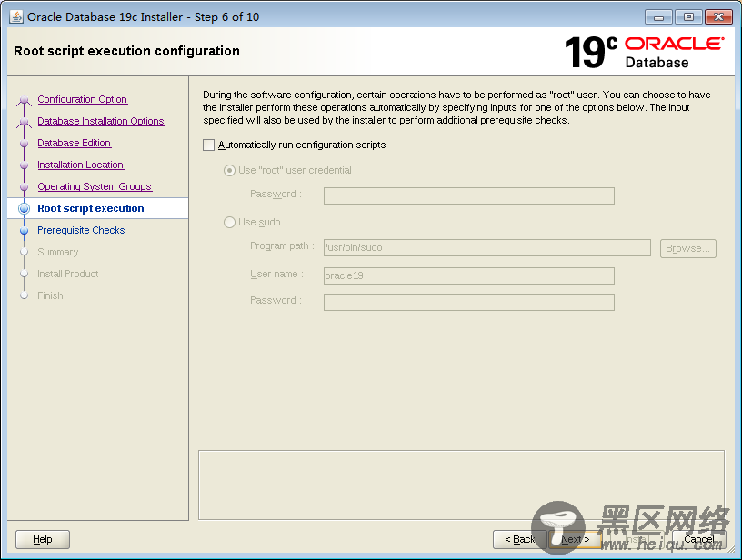Go to Database Installation Options step

[x=101, y=121]
